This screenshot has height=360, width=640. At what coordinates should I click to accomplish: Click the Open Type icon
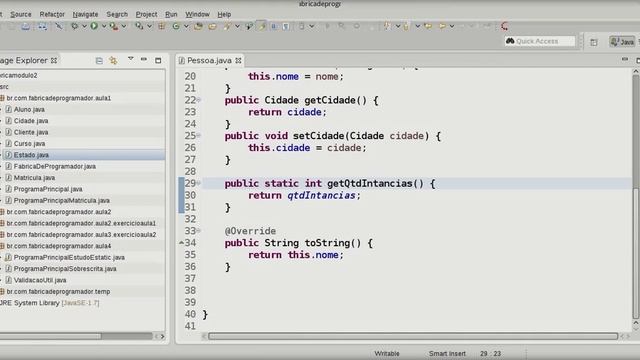pyautogui.click(x=198, y=26)
